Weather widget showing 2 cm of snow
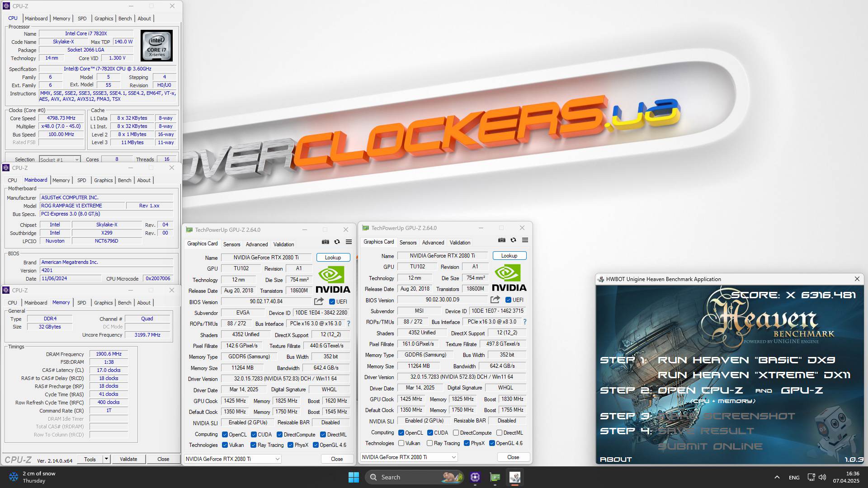 pos(33,477)
